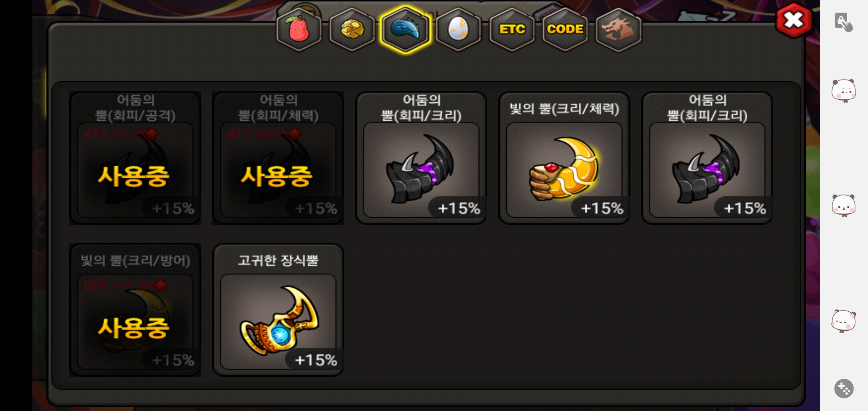Screen dimensions: 868x411
Task: Open the game controller sidebar icon
Action: click(844, 389)
